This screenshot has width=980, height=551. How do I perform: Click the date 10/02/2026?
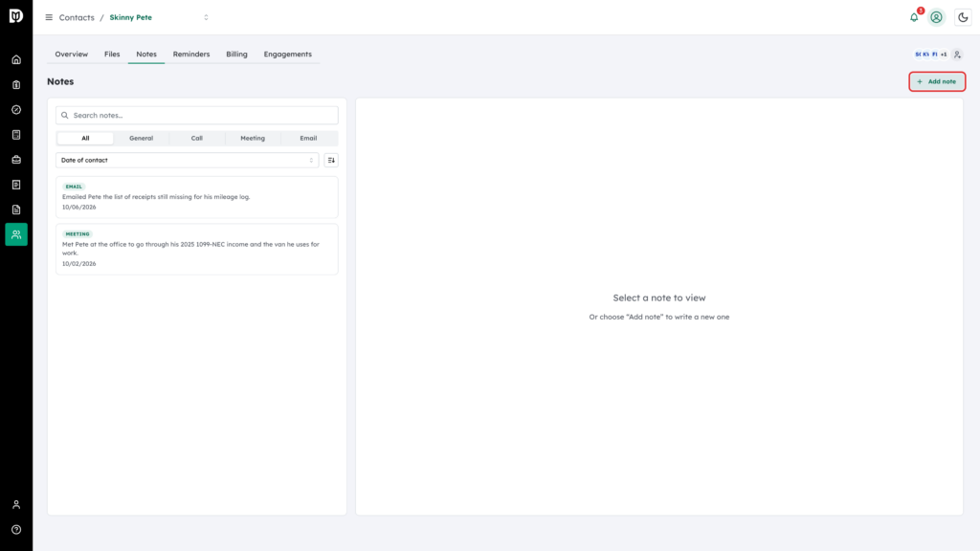pyautogui.click(x=79, y=264)
